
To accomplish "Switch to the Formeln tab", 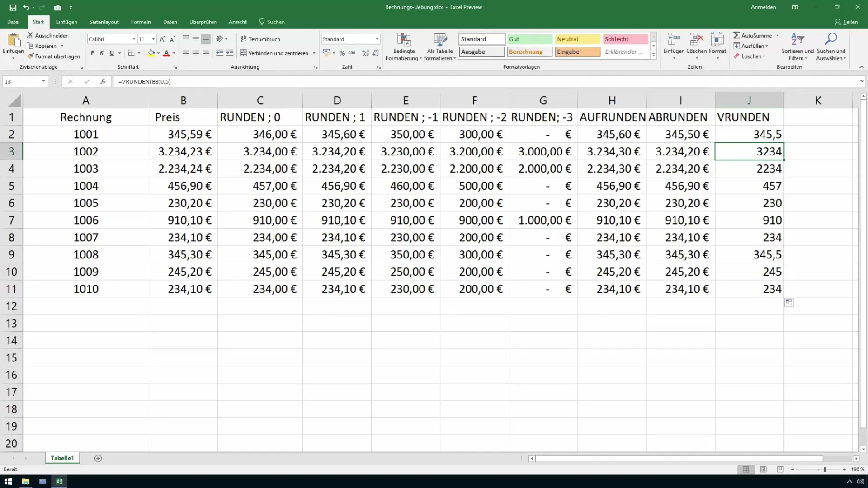I will [x=141, y=22].
